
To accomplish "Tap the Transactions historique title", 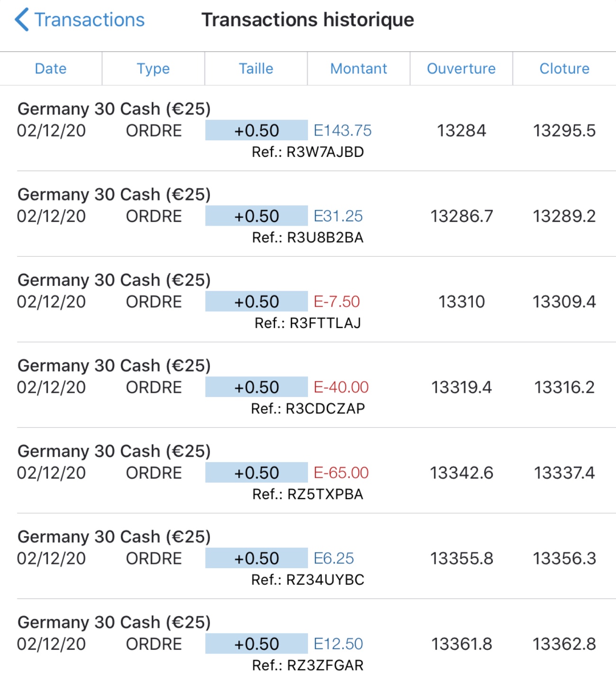I will coord(308,20).
